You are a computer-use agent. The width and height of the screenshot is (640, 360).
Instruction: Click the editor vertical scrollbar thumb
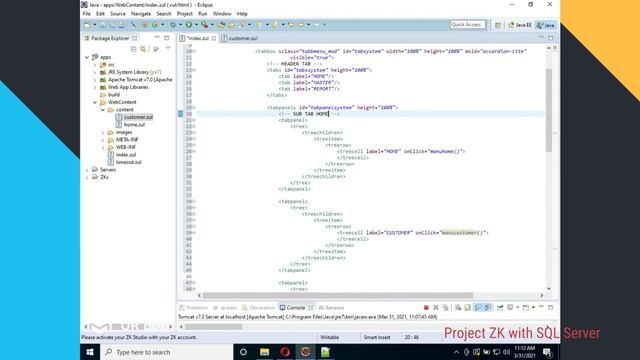[x=549, y=110]
